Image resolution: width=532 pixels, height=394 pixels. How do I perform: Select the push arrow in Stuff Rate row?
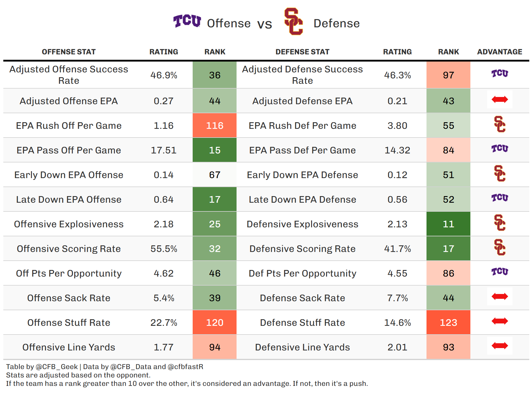point(500,321)
